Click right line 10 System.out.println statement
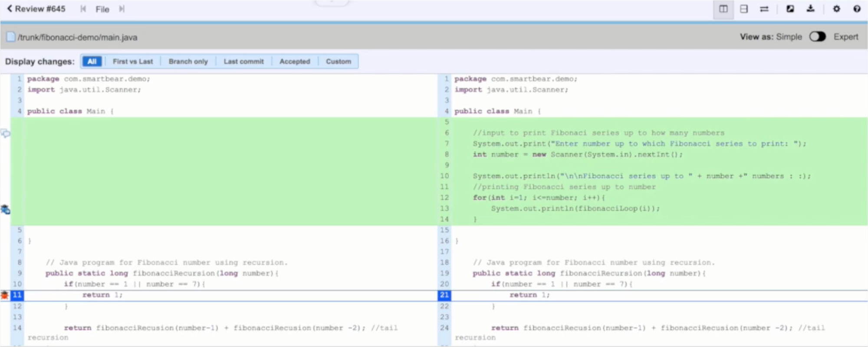The height and width of the screenshot is (347, 868). click(641, 176)
